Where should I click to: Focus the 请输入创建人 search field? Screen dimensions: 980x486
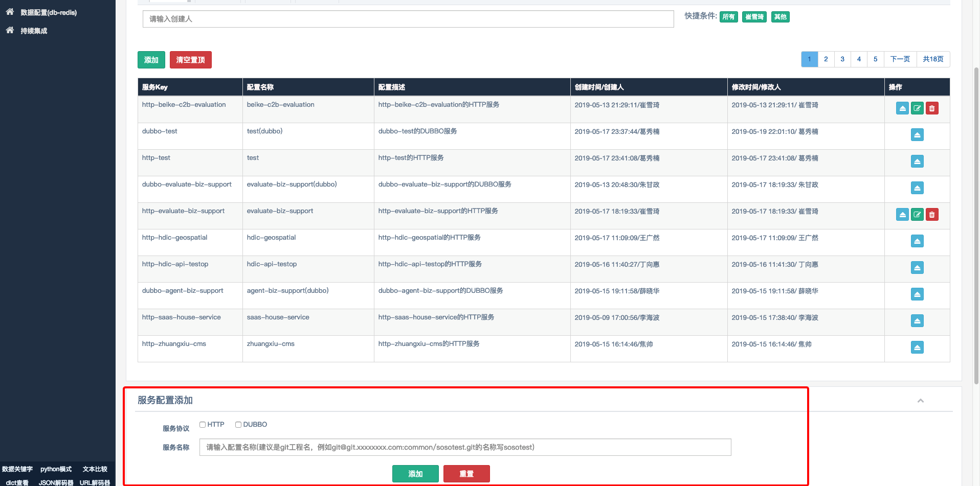(x=408, y=19)
